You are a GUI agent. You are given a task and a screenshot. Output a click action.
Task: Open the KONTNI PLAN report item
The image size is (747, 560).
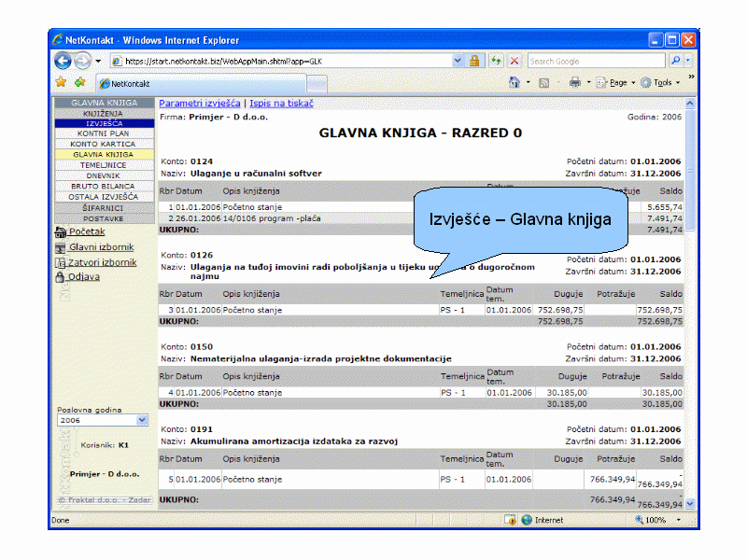tap(105, 133)
